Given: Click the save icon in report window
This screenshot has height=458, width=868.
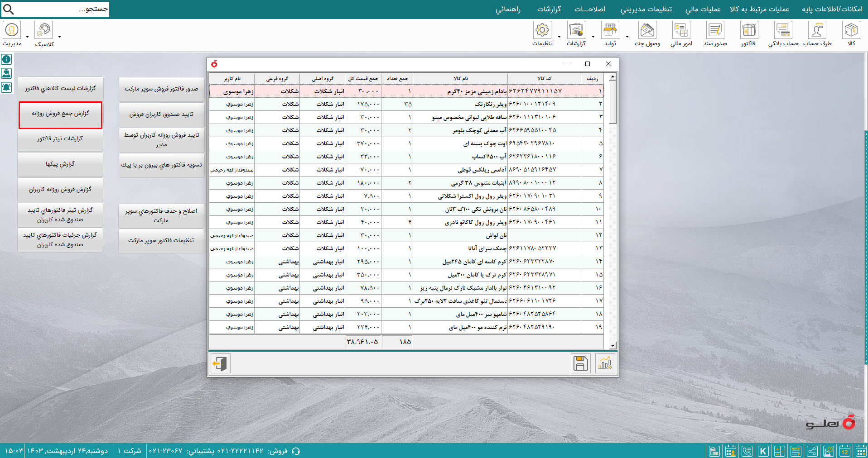Looking at the screenshot, I should coord(580,363).
